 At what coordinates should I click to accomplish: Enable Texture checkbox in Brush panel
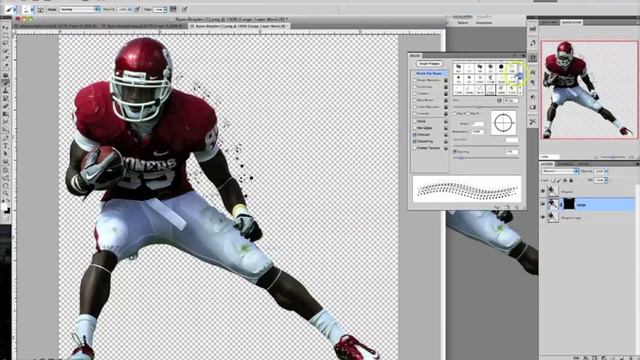[x=415, y=93]
